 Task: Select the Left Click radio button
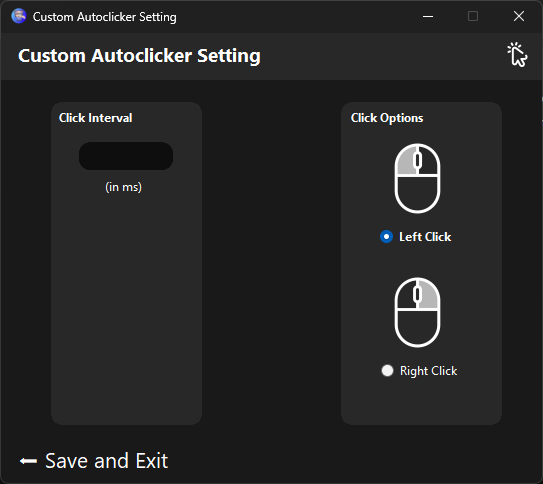[386, 237]
